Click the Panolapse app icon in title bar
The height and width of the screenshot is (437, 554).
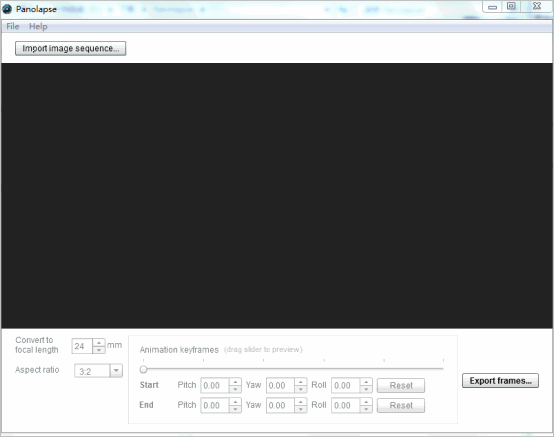click(7, 9)
